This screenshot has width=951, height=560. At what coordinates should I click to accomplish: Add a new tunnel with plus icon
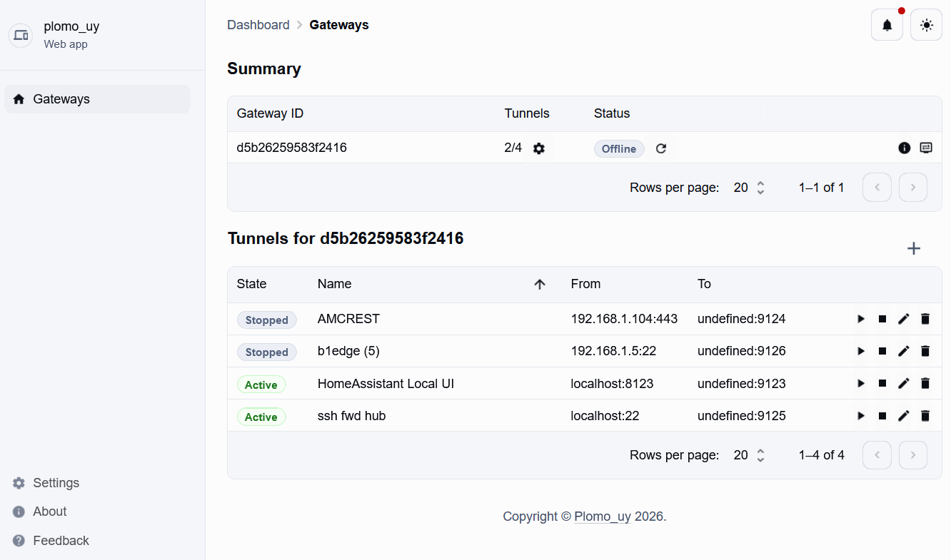[913, 248]
